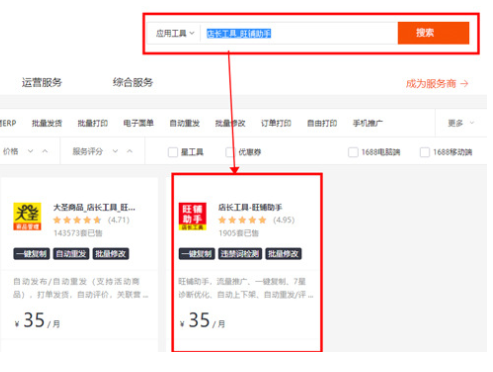Click the 服务评分 sort label
This screenshot has width=493, height=372.
point(88,152)
